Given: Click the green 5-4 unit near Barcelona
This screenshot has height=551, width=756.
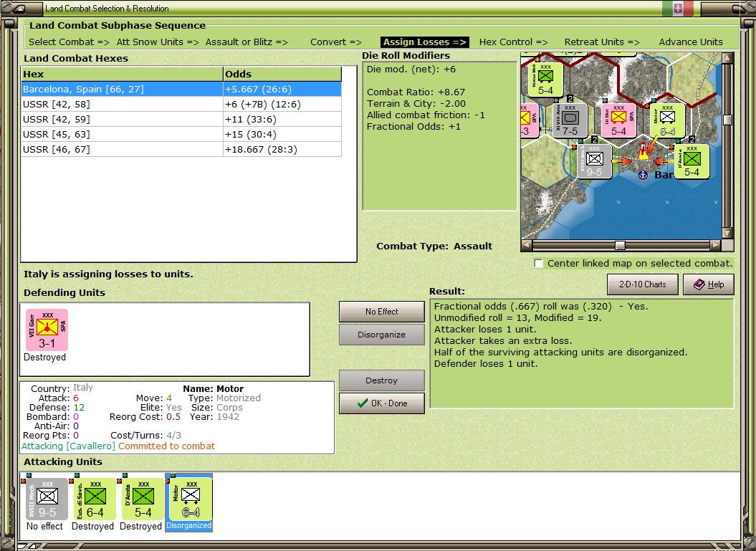Looking at the screenshot, I should tap(692, 161).
